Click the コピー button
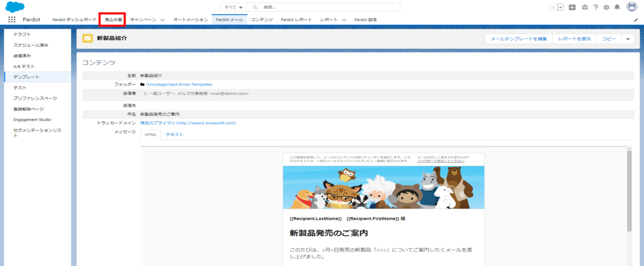644x266 pixels. [609, 39]
